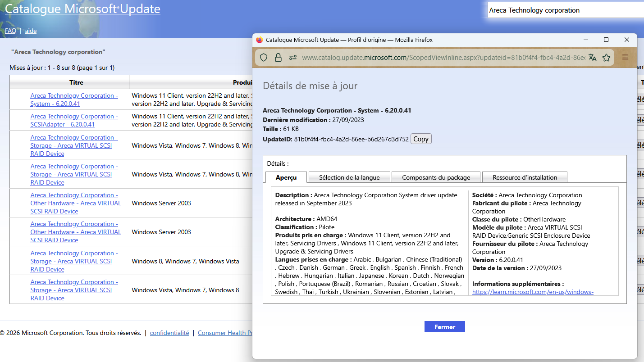Open the Ressource d'installation tab
Viewport: 644px width, 362px height.
pyautogui.click(x=525, y=177)
